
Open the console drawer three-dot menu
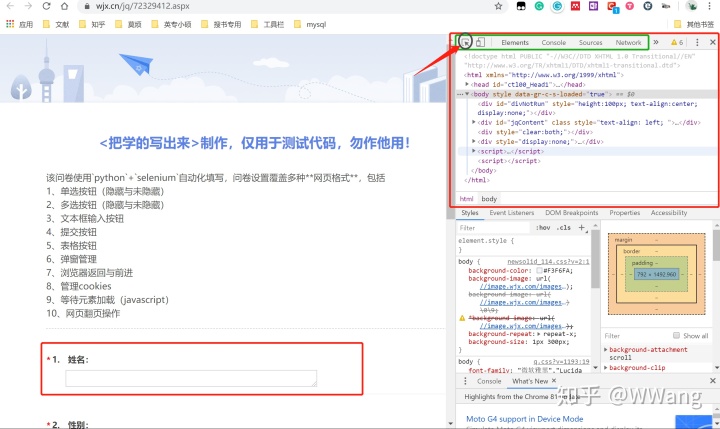pyautogui.click(x=465, y=381)
